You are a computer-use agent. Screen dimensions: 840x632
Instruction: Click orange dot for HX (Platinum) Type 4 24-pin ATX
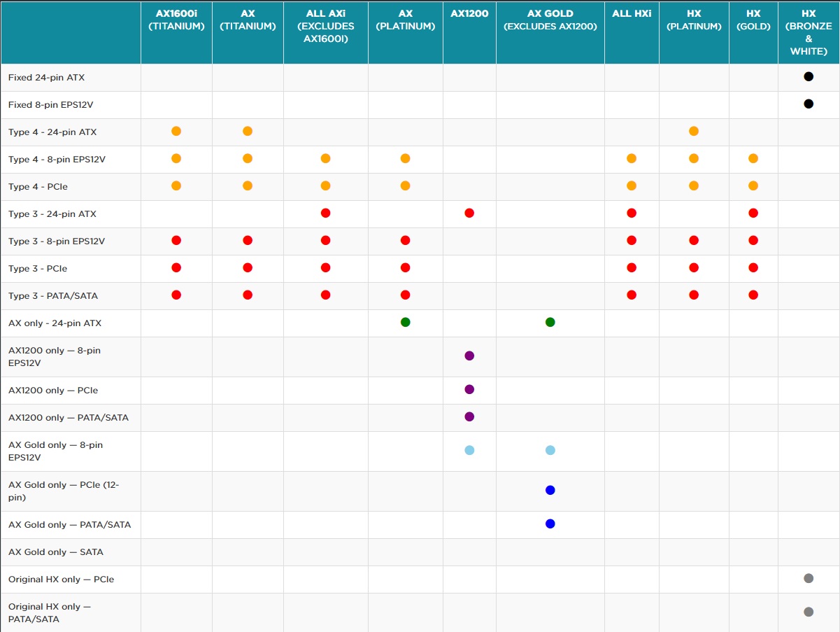pyautogui.click(x=693, y=131)
